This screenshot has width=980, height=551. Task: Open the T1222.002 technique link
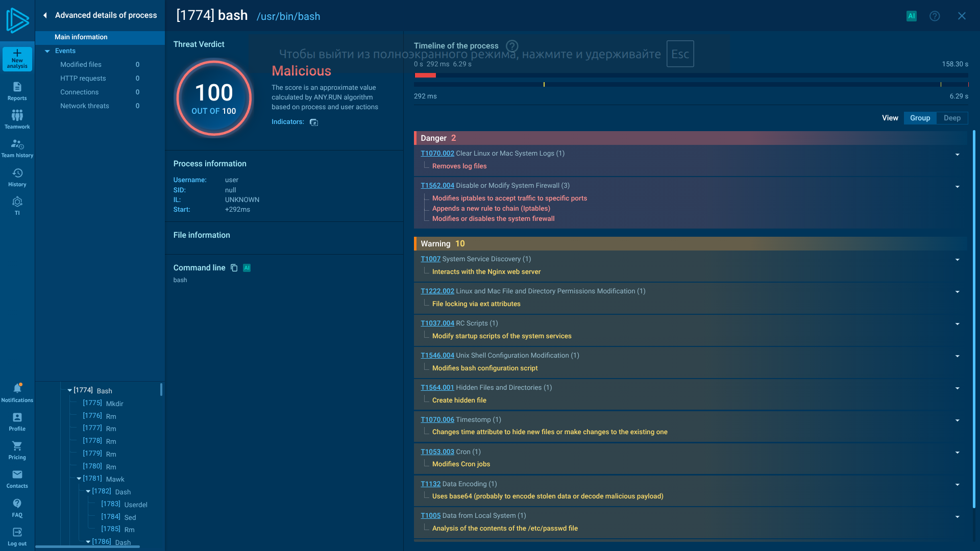[x=437, y=291]
